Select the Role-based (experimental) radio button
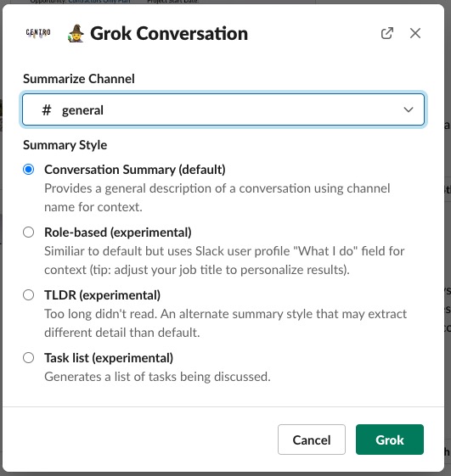This screenshot has width=451, height=476. coord(29,232)
